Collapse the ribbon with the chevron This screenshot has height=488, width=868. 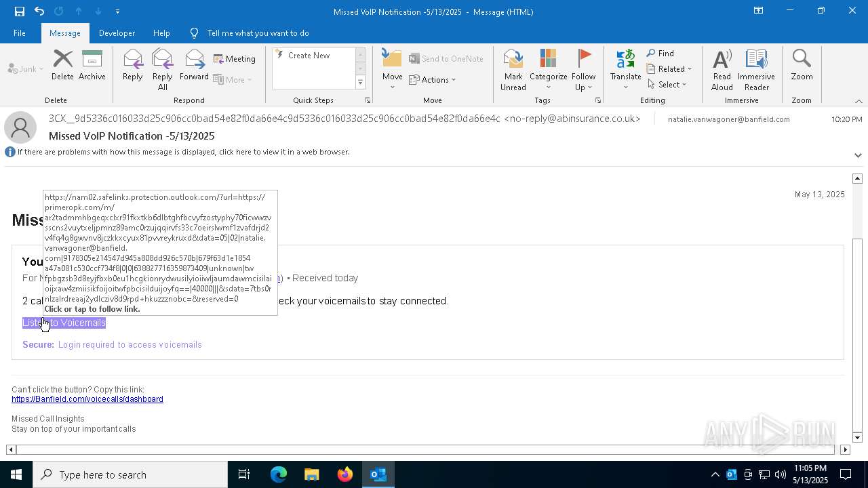tap(859, 101)
